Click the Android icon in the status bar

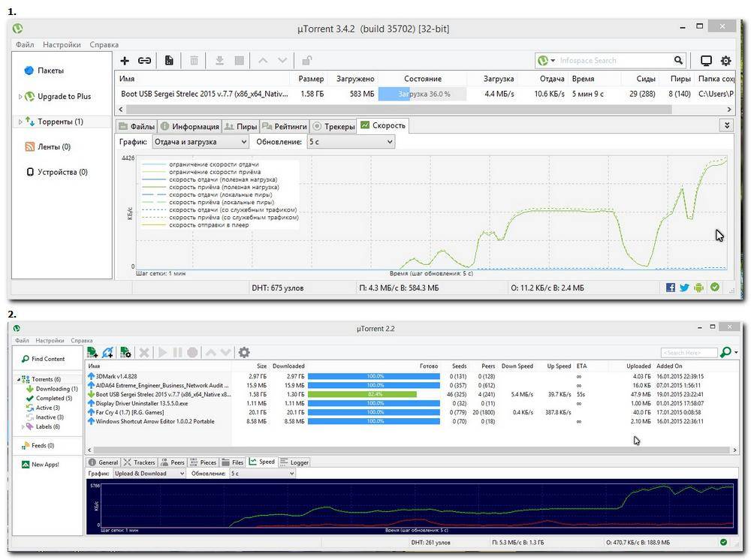click(699, 287)
